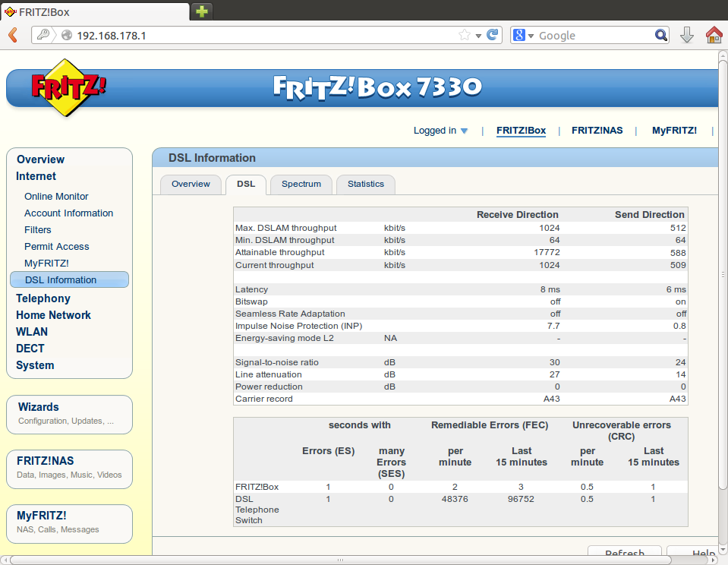Viewport: 728px width, 565px height.
Task: Click the reload page icon
Action: click(x=493, y=35)
